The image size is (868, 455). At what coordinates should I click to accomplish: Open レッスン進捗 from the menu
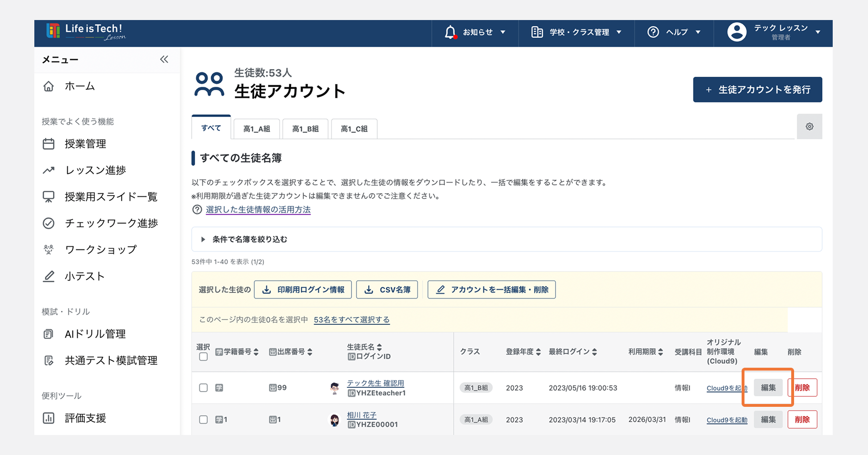click(x=95, y=170)
